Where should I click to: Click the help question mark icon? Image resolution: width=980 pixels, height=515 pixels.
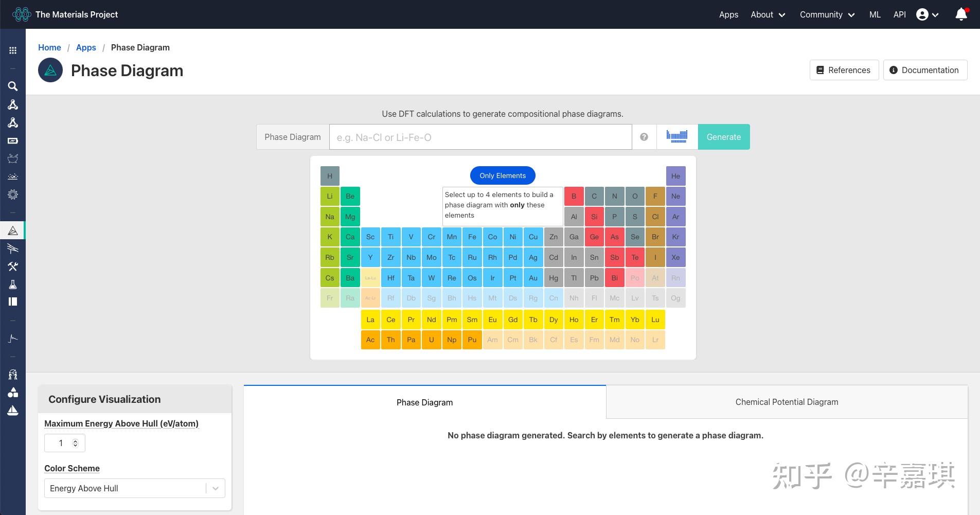tap(644, 137)
